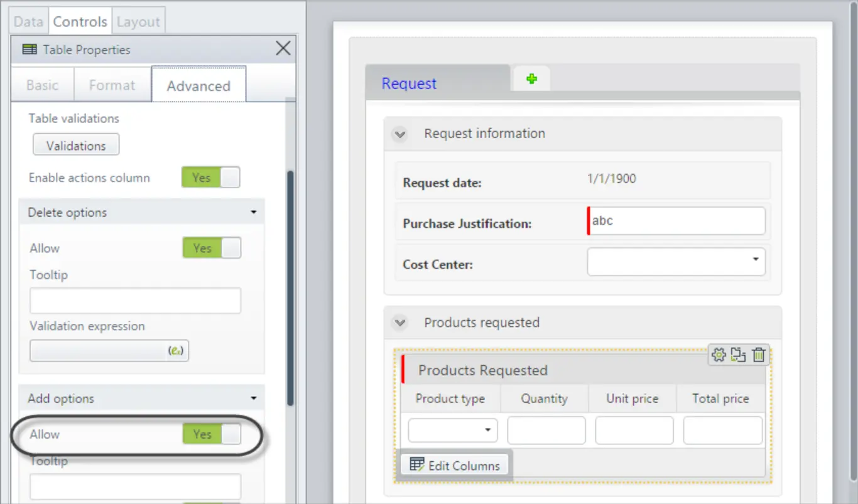Image resolution: width=858 pixels, height=504 pixels.
Task: Click the table copy/convert icon
Action: click(739, 355)
